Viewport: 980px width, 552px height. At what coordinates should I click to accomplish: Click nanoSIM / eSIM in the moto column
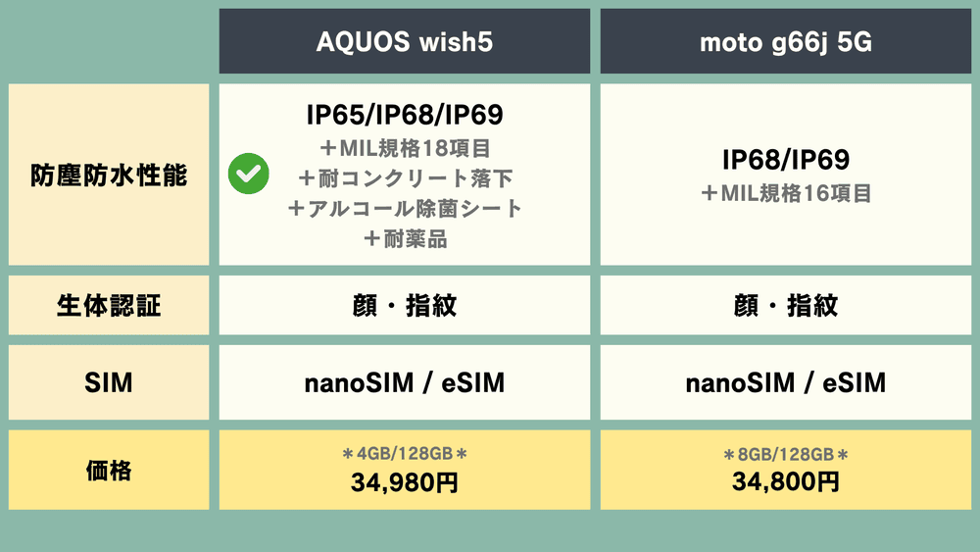point(785,381)
